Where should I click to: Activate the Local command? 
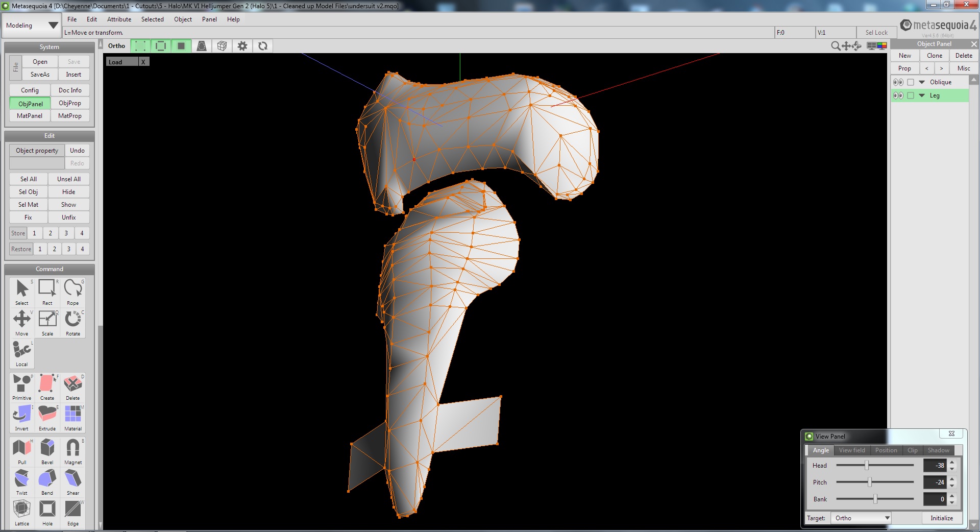pyautogui.click(x=22, y=353)
